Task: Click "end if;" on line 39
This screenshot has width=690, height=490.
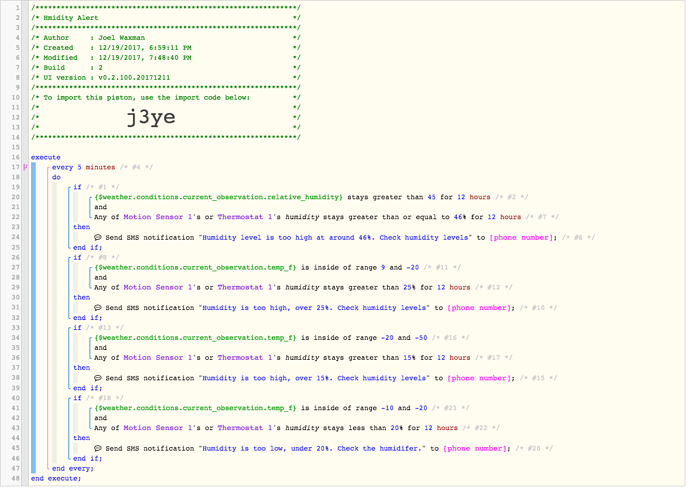Action: (88, 388)
